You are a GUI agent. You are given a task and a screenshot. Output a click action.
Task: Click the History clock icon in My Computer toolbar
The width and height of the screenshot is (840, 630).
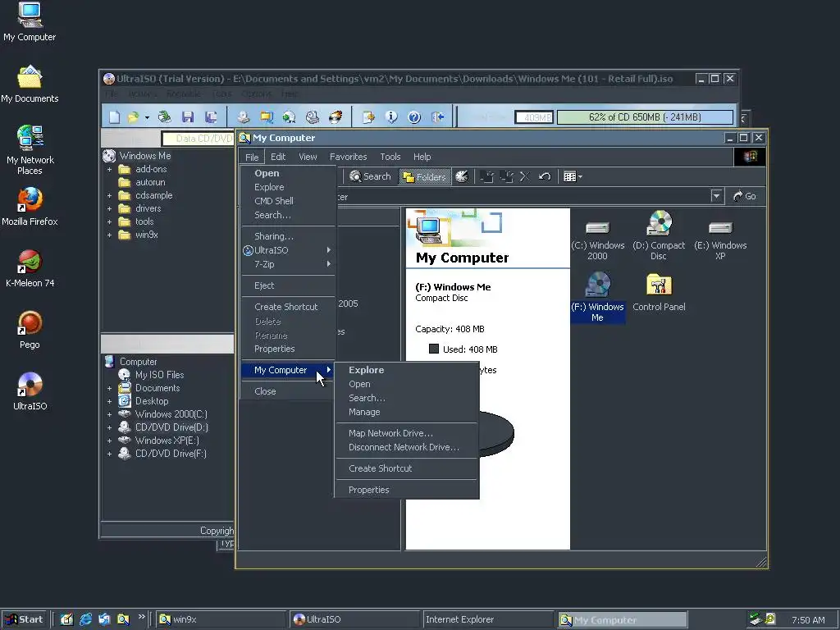(x=462, y=176)
